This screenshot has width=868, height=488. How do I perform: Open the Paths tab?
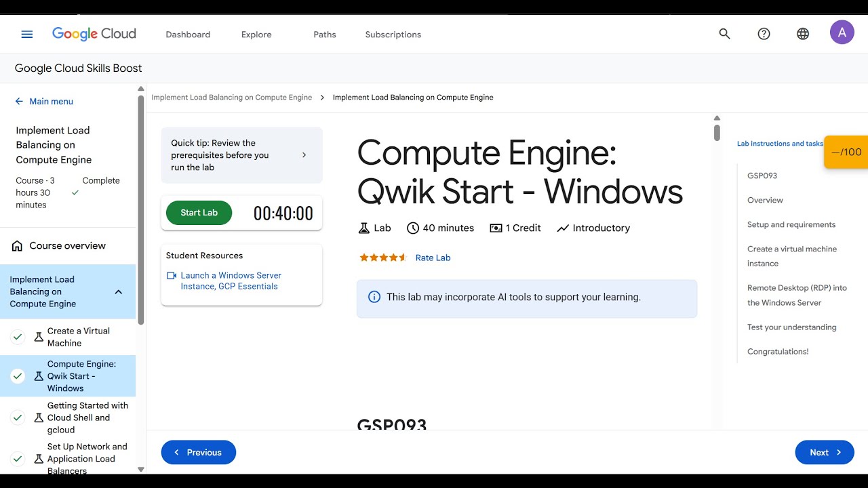325,35
